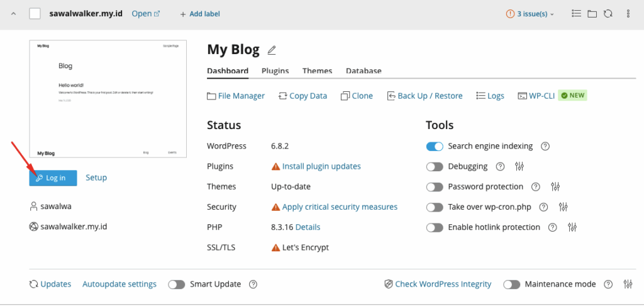Enable the Smart Update toggle

click(x=177, y=284)
